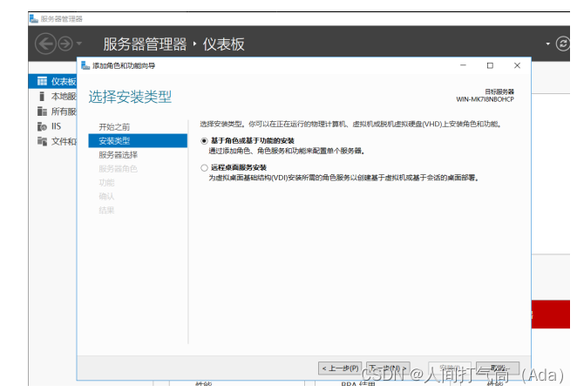Click the wizard dialog title bar icon
The image size is (577, 392).
[x=85, y=65]
